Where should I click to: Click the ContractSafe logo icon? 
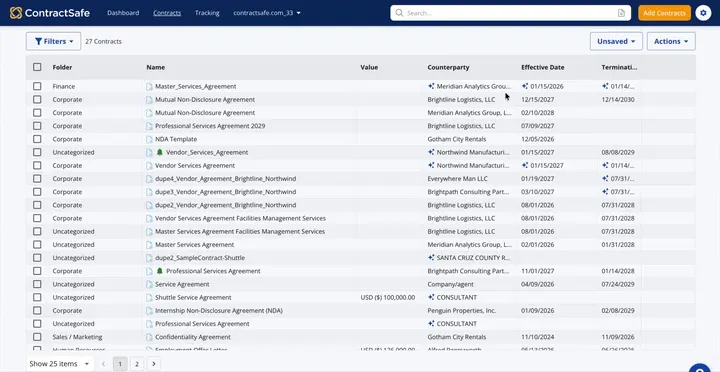(16, 13)
